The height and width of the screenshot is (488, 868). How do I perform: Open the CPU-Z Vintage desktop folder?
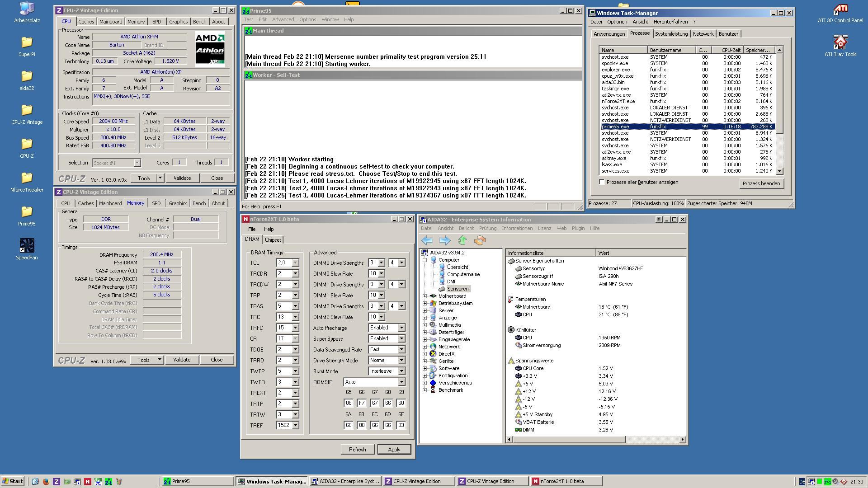coord(27,114)
